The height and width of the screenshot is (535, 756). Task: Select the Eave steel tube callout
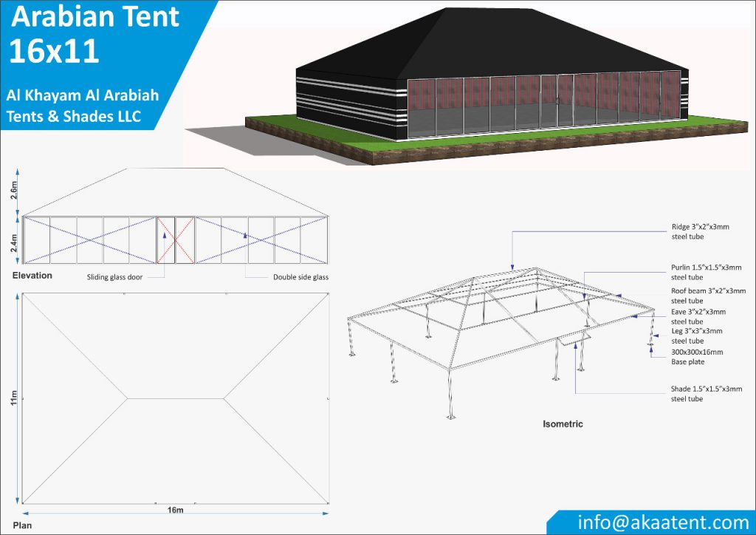[696, 317]
